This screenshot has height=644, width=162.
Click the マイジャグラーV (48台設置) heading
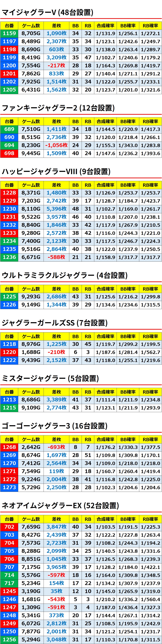coord(47,12)
